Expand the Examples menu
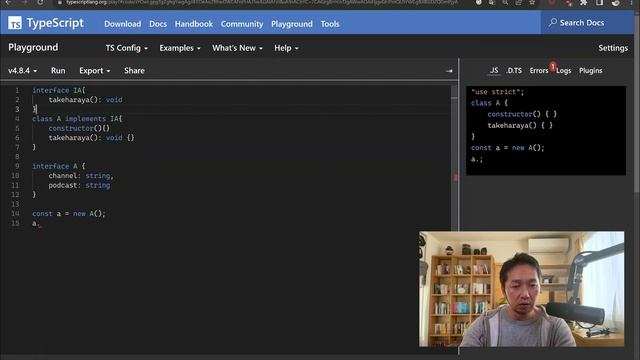The height and width of the screenshot is (360, 640). [180, 48]
